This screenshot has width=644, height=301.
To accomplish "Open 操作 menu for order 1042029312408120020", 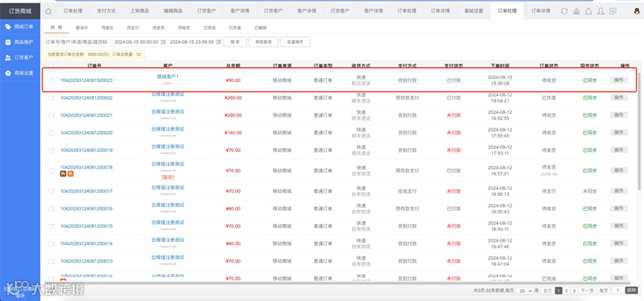I will click(619, 133).
